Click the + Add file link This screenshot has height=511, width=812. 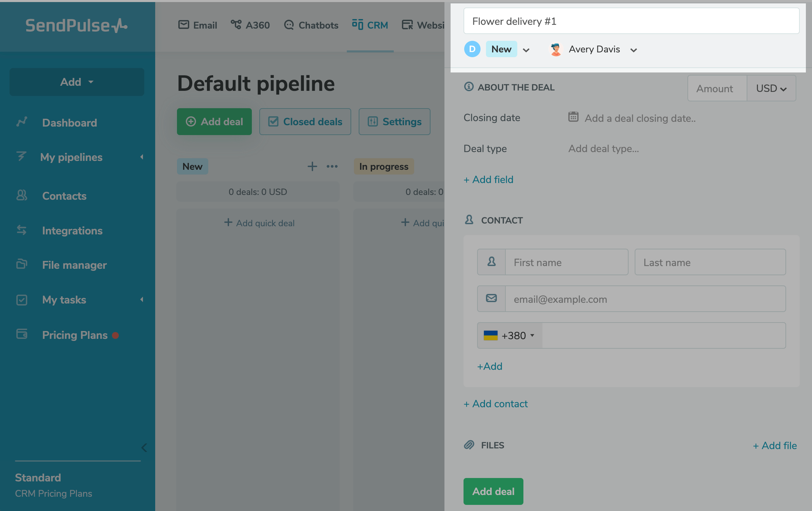coord(775,446)
